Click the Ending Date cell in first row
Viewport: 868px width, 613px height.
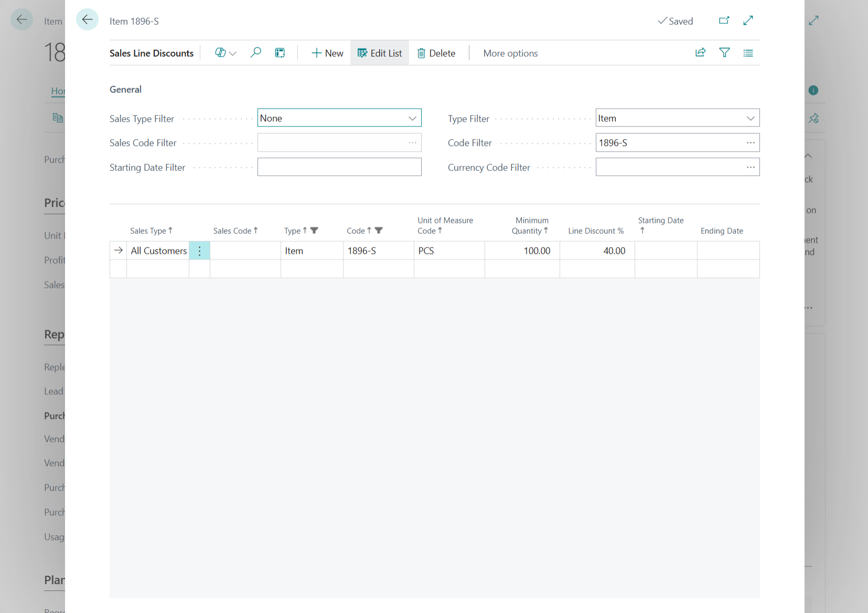[728, 251]
